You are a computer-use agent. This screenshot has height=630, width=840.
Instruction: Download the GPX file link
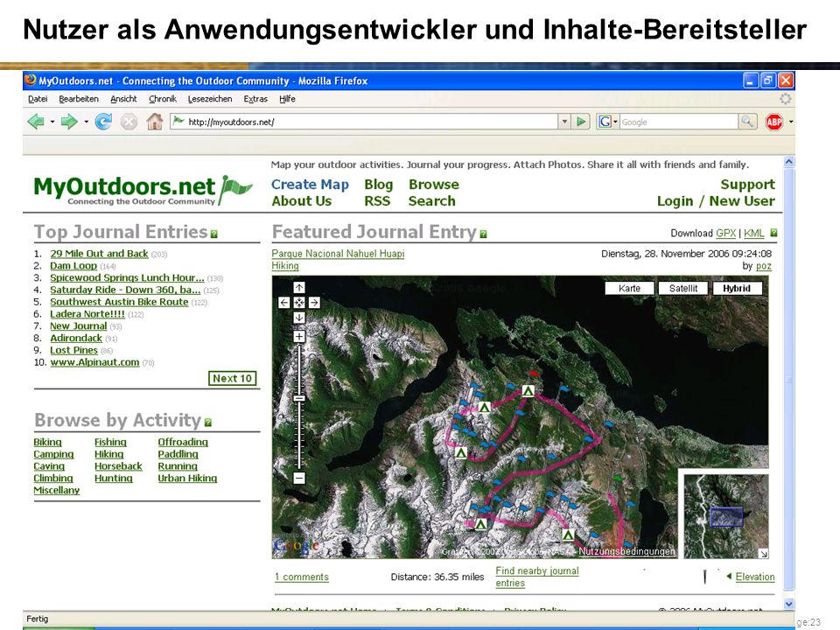pos(726,233)
